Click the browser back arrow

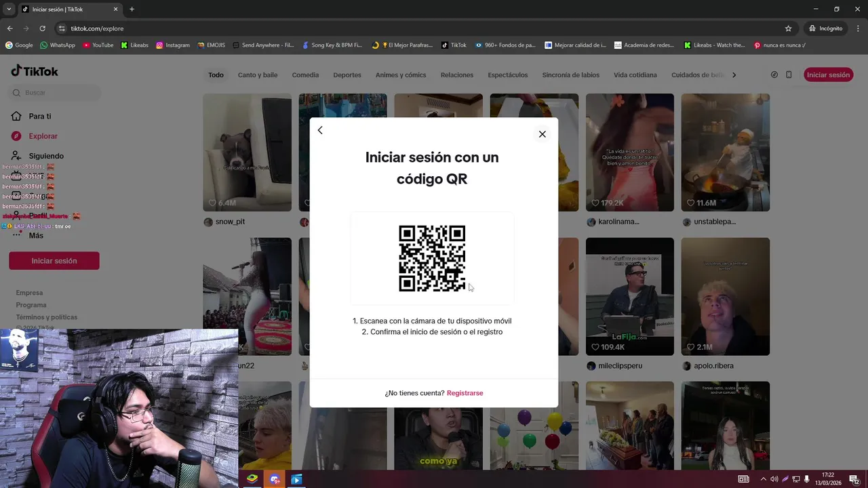(9, 28)
